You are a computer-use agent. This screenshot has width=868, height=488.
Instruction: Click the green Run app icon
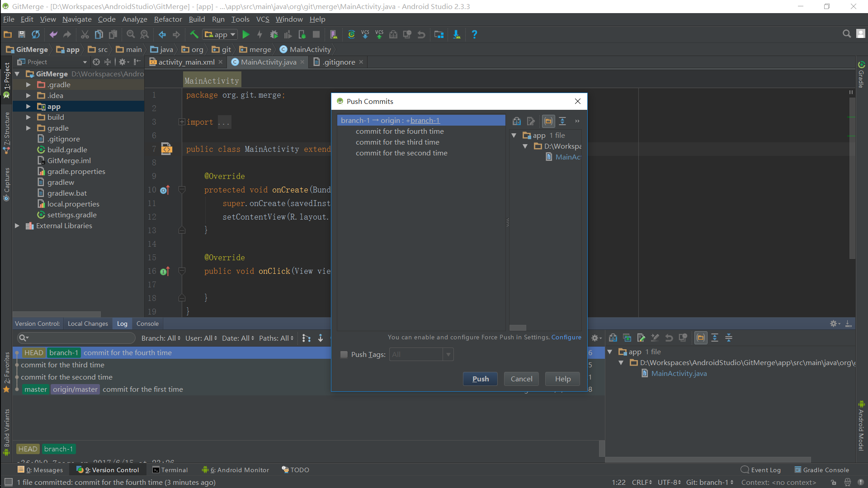pos(246,34)
